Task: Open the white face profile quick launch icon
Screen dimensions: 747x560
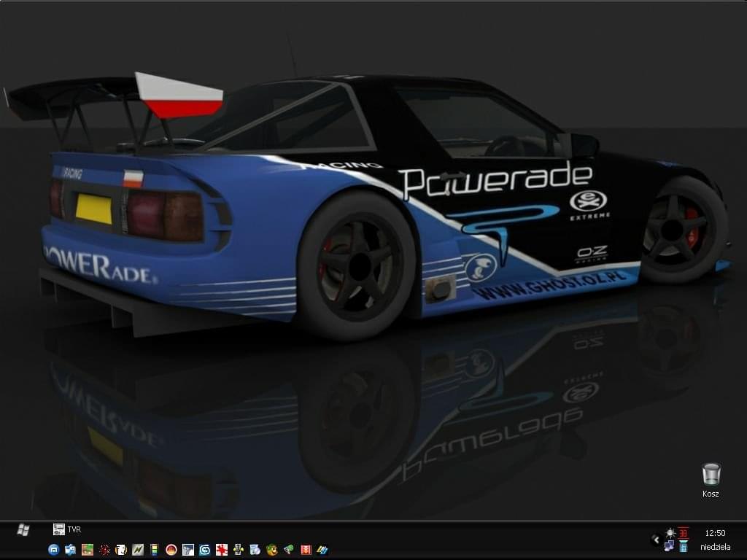Action: point(120,550)
